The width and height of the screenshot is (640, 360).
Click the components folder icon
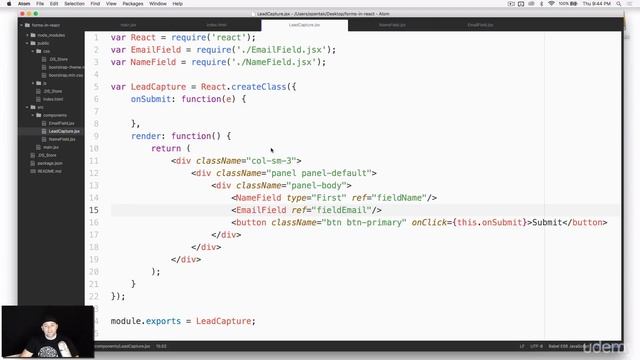click(x=39, y=116)
